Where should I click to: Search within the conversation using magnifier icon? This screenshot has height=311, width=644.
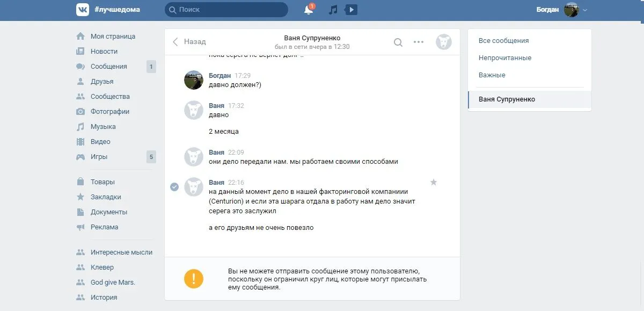[x=398, y=42]
